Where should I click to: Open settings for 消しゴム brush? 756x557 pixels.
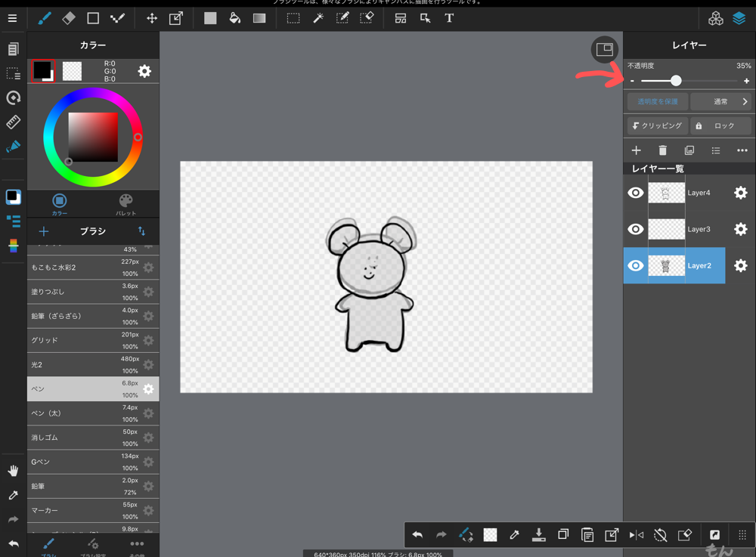[x=148, y=438]
